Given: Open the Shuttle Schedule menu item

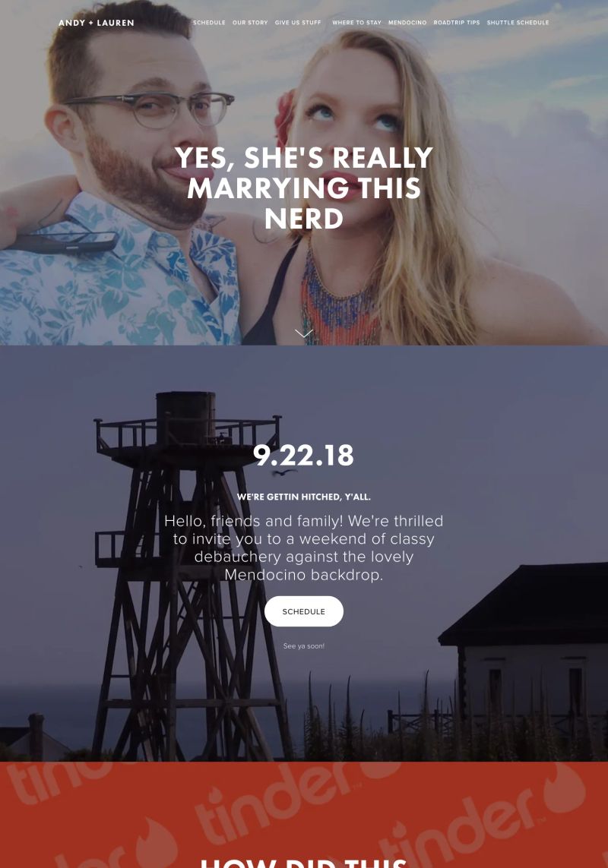Looking at the screenshot, I should pyautogui.click(x=518, y=23).
